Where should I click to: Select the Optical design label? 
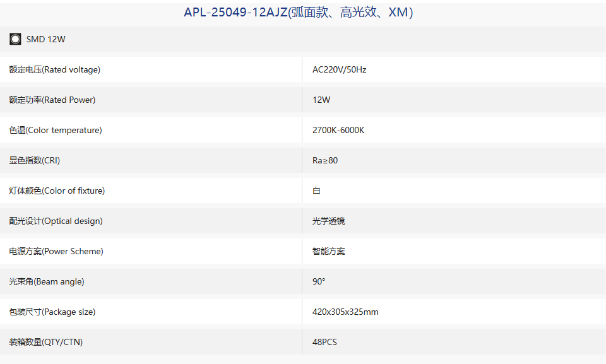pos(56,221)
